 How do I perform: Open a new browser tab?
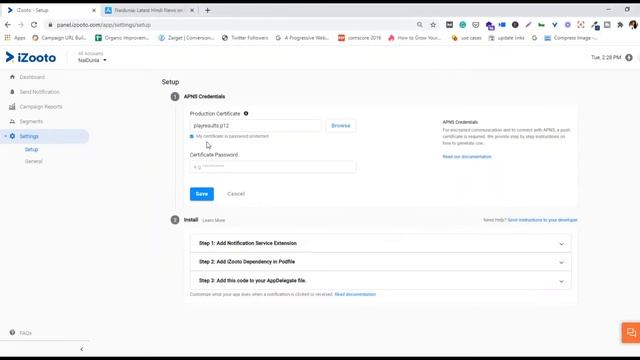tap(207, 10)
